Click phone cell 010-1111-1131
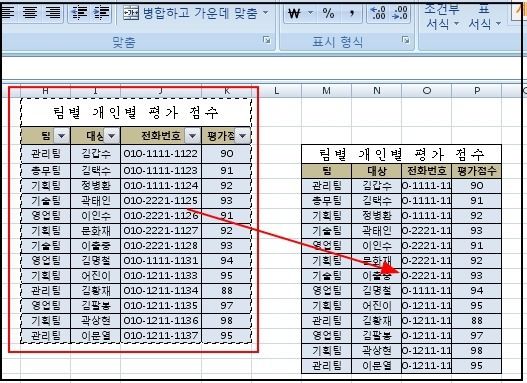The height and width of the screenshot is (383, 527). [x=161, y=260]
